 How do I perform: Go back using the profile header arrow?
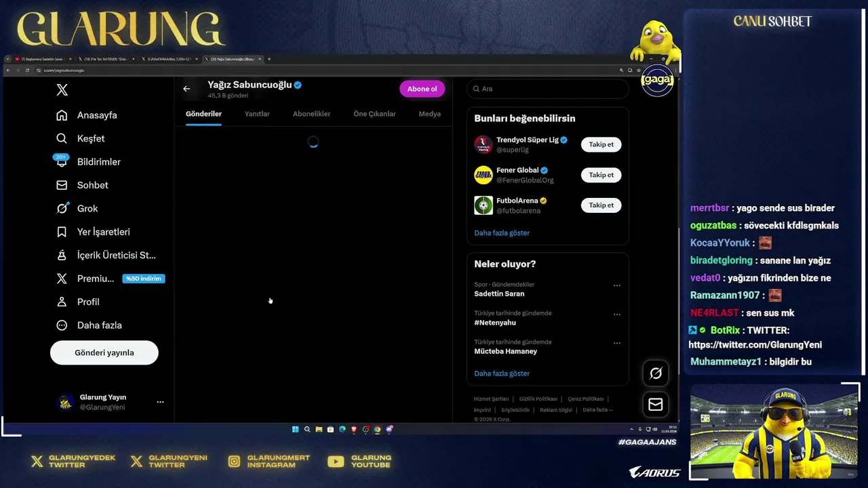coord(186,89)
